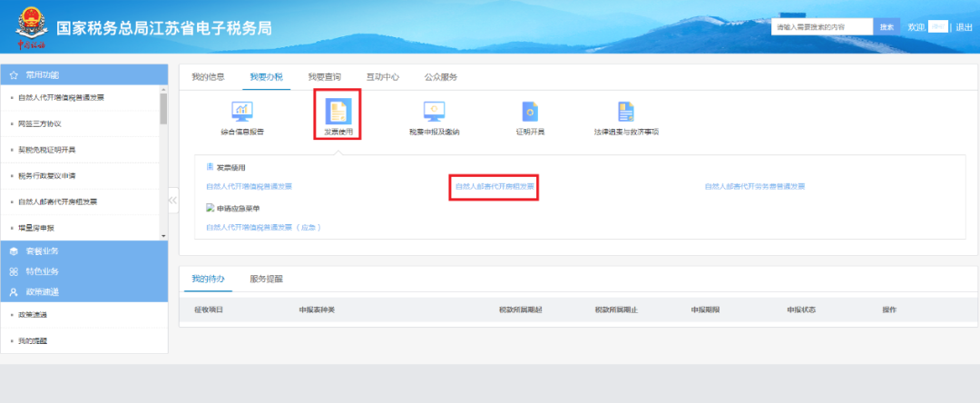This screenshot has height=403, width=980.
Task: Click the 退出 logout link
Action: click(x=965, y=27)
